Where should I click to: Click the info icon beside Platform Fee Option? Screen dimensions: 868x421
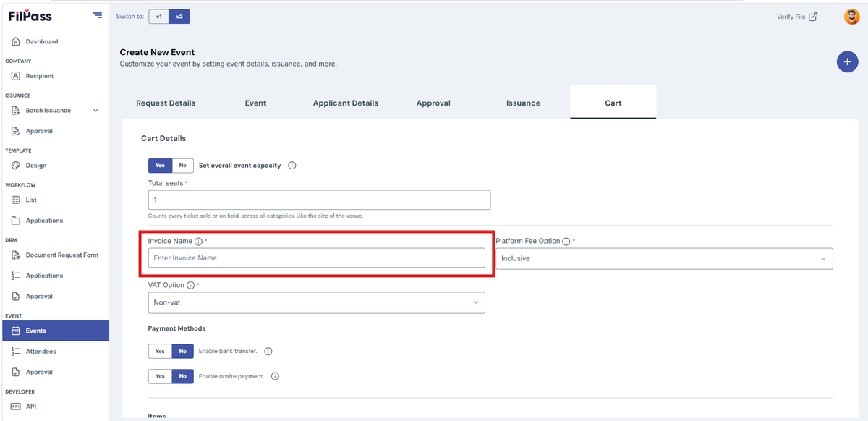tap(566, 242)
